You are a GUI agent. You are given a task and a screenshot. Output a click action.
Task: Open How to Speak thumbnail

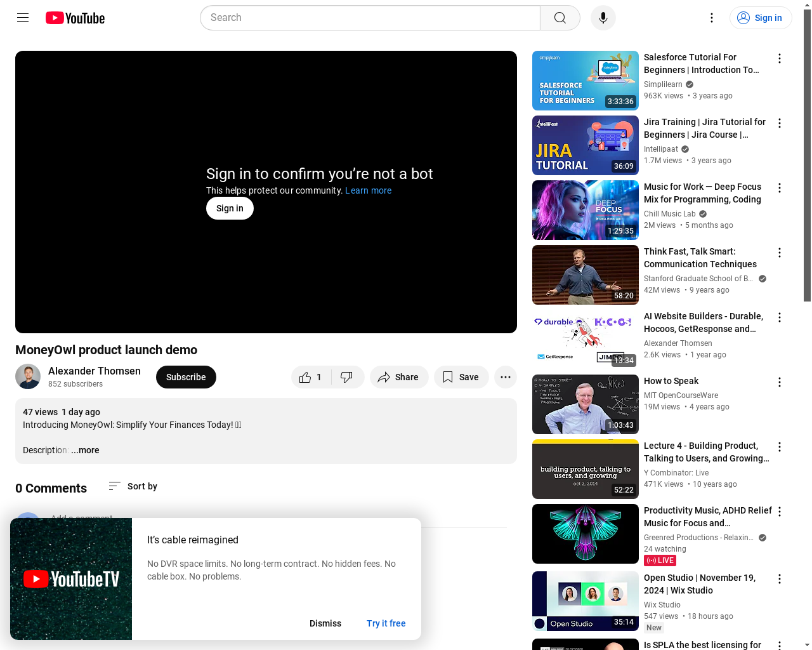click(x=586, y=404)
